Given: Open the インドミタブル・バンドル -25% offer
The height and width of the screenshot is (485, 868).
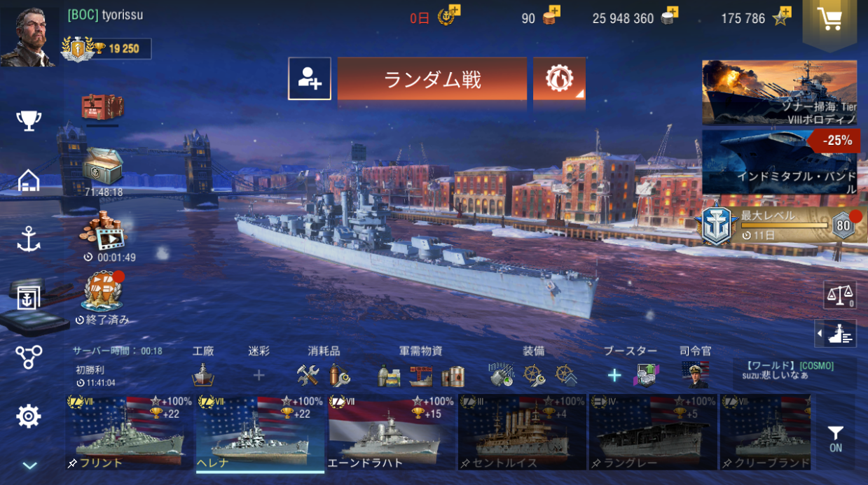Looking at the screenshot, I should click(x=779, y=162).
